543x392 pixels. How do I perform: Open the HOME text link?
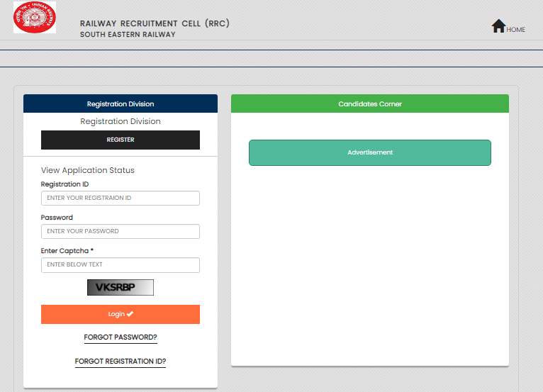pyautogui.click(x=515, y=30)
